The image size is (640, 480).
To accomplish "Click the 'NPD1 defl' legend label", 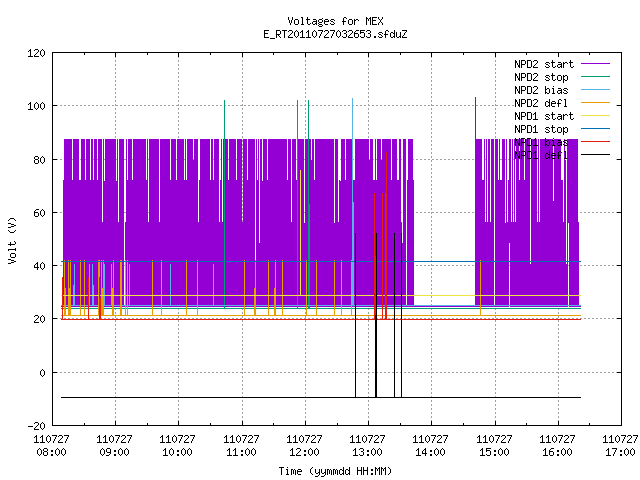I will coord(541,155).
